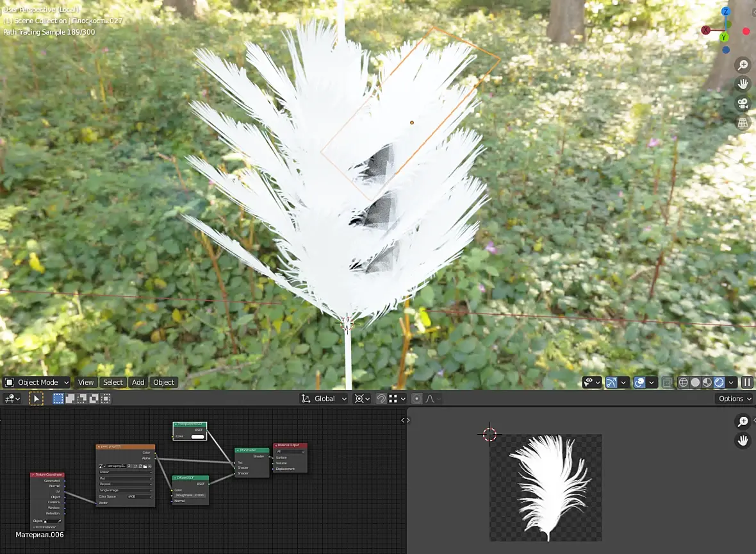This screenshot has height=554, width=756.
Task: Select solid viewport shading
Action: [x=695, y=382]
